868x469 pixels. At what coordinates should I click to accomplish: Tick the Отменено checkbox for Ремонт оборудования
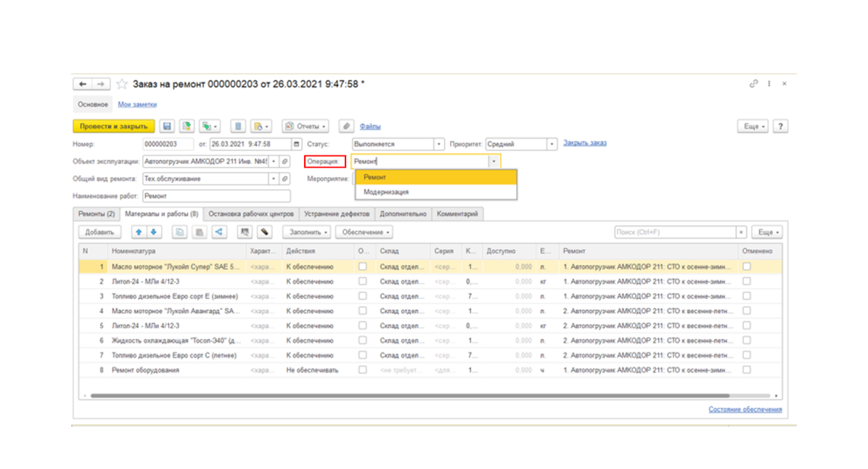[x=747, y=370]
